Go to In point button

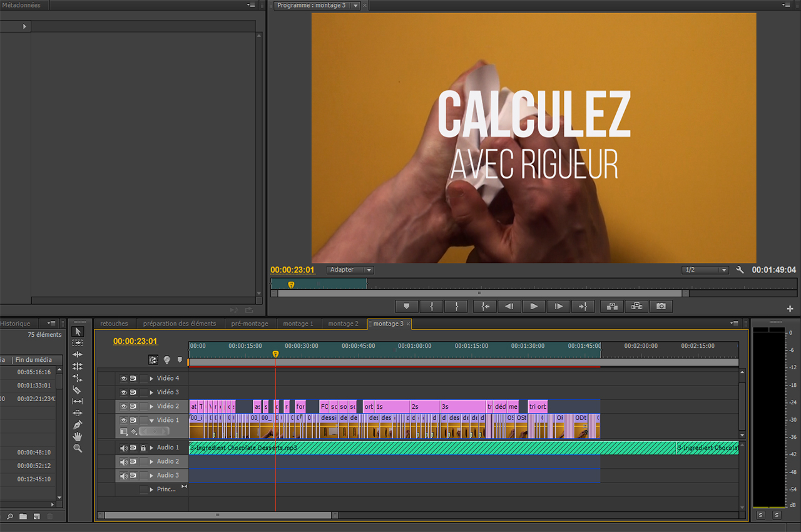tap(485, 306)
